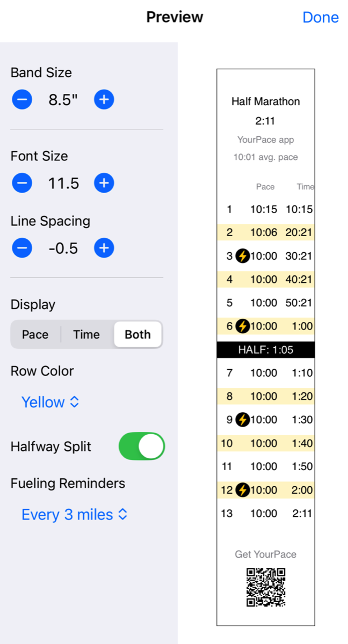This screenshot has width=348, height=644.
Task: Click the lightning fueling icon on mile 6
Action: pos(243,326)
